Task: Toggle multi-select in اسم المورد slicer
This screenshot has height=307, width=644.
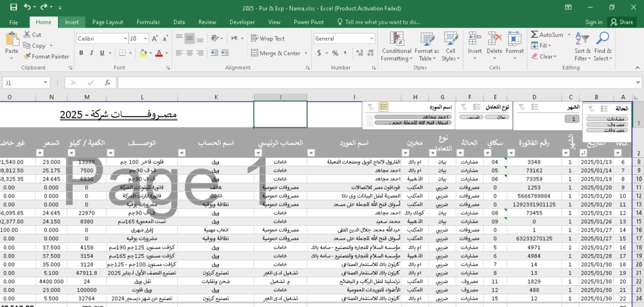Action: pyautogui.click(x=383, y=107)
